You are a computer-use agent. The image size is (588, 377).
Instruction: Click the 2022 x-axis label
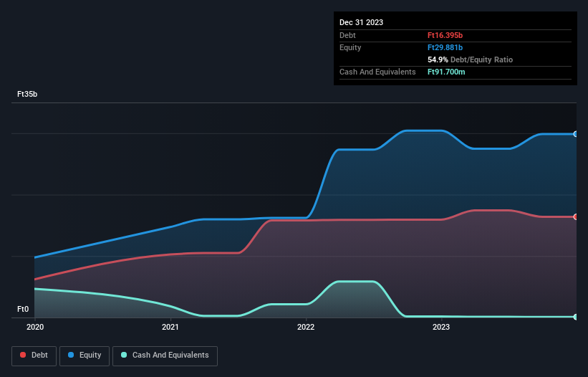[306, 327]
